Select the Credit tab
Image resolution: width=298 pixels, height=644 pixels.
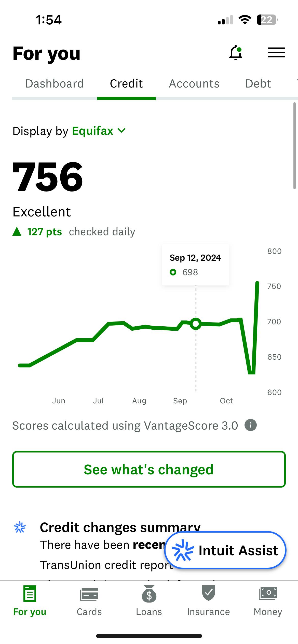pyautogui.click(x=126, y=84)
